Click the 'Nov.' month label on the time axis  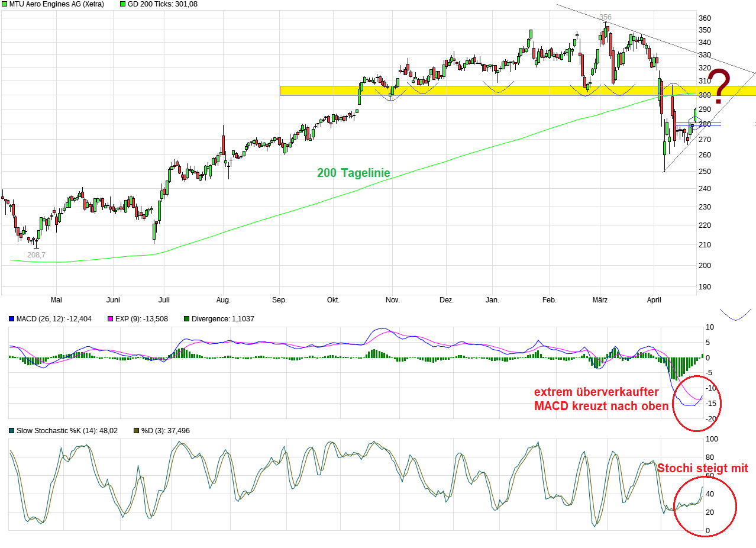(x=393, y=300)
